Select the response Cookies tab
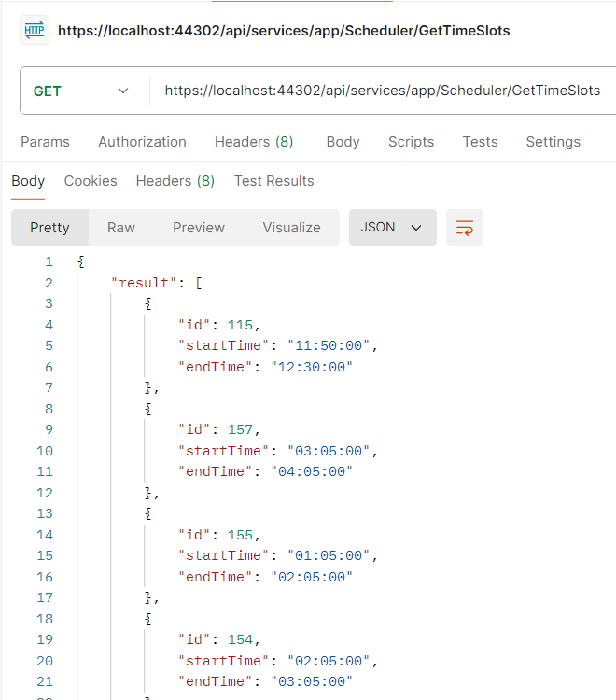This screenshot has height=700, width=616. pyautogui.click(x=91, y=181)
